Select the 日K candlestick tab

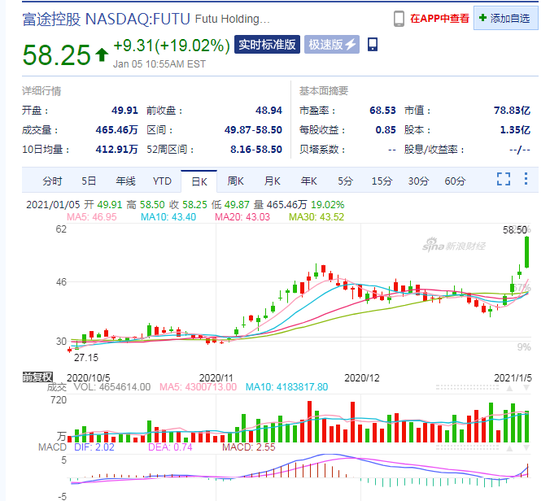coord(199,181)
